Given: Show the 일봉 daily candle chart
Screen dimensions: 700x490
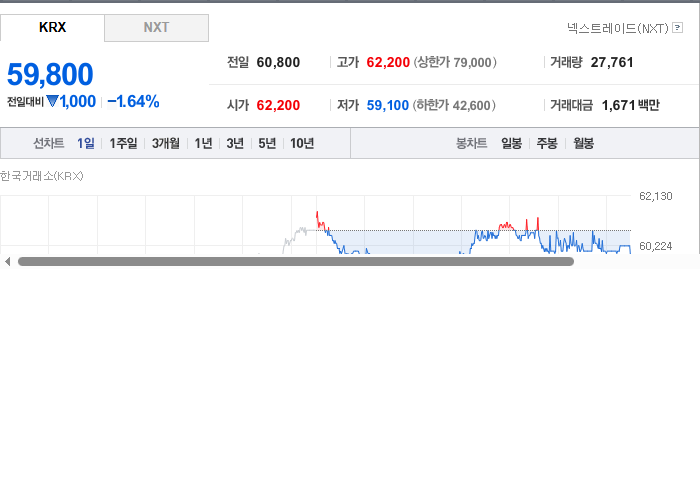Looking at the screenshot, I should (x=511, y=143).
